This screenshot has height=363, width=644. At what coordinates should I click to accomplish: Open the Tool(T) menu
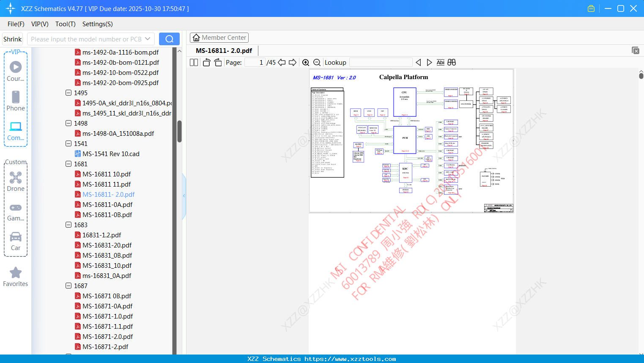point(66,24)
